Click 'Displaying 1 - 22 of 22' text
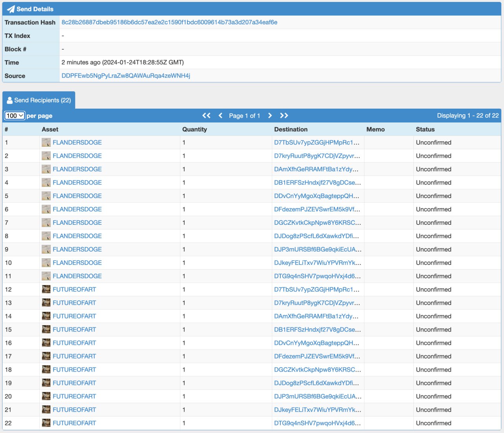Viewport: 504px width, 433px height. (x=468, y=116)
